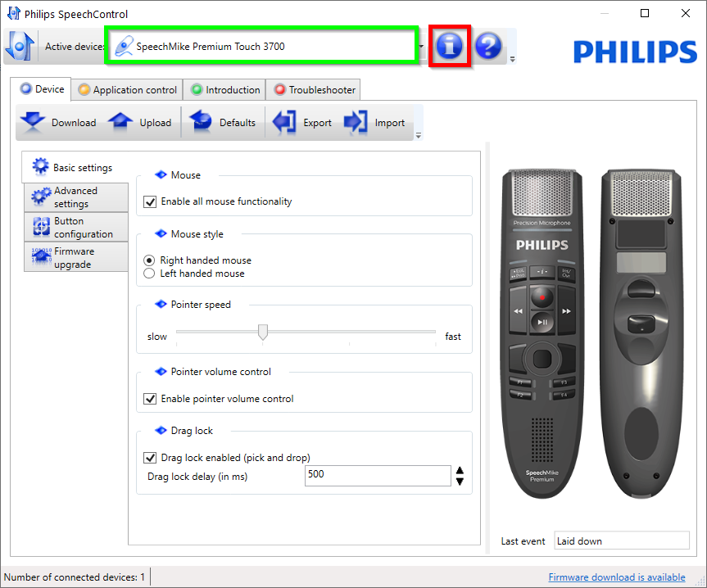
Task: Expand the Download/Upload toolbar overflow arrow
Action: click(x=419, y=135)
